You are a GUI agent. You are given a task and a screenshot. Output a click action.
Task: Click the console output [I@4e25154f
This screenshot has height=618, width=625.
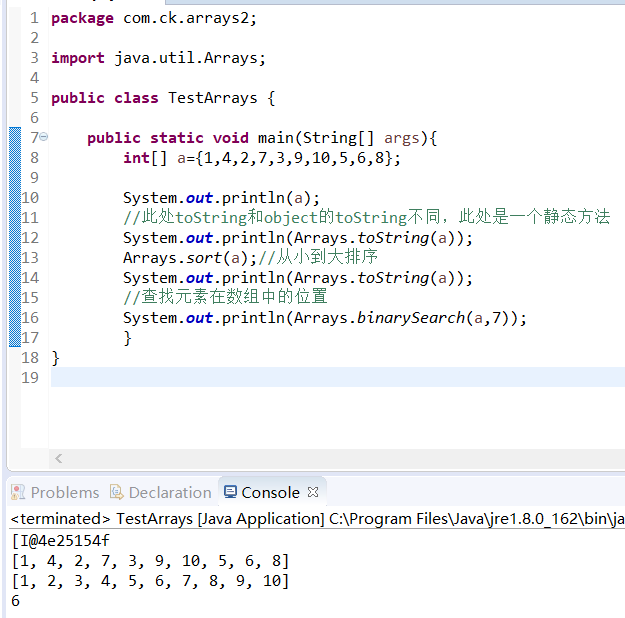(61, 541)
